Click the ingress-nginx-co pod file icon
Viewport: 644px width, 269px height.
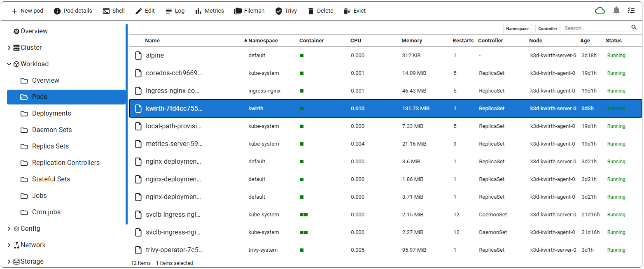(138, 91)
